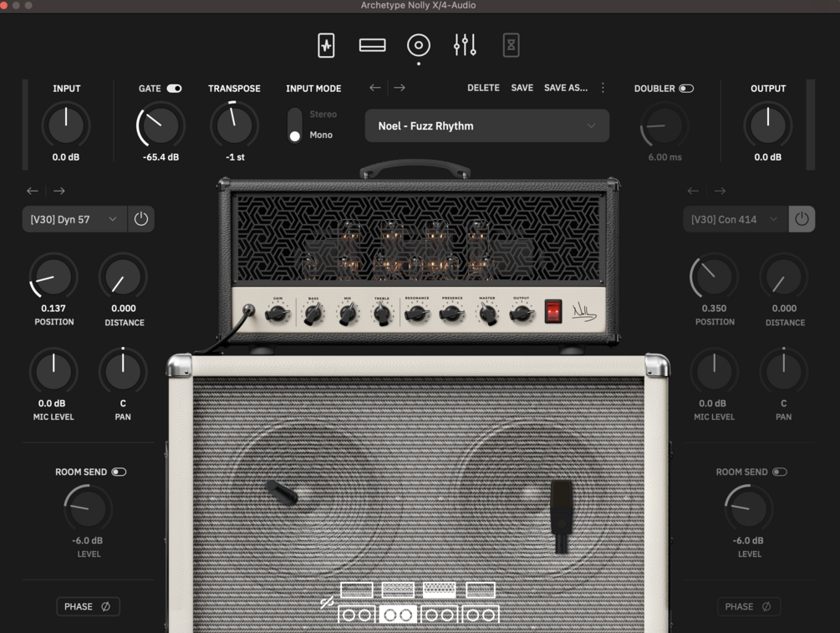This screenshot has width=840, height=633.
Task: Select the first amp head icon
Action: click(357, 590)
